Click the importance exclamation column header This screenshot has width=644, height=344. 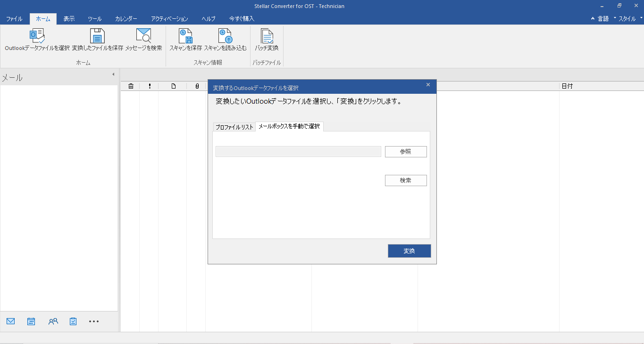(x=150, y=86)
